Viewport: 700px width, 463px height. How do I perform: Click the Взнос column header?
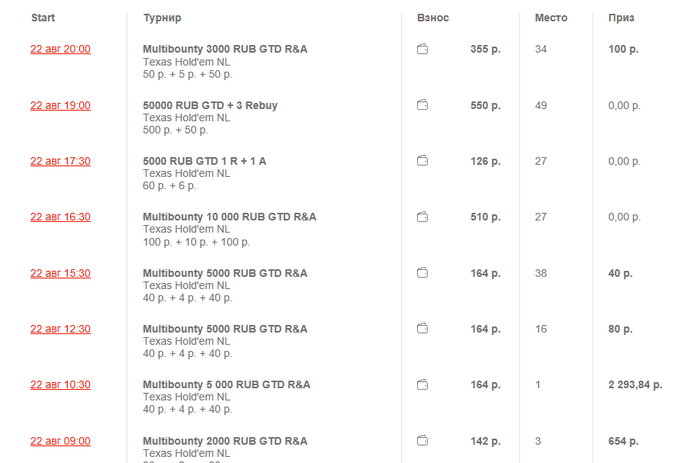(433, 18)
